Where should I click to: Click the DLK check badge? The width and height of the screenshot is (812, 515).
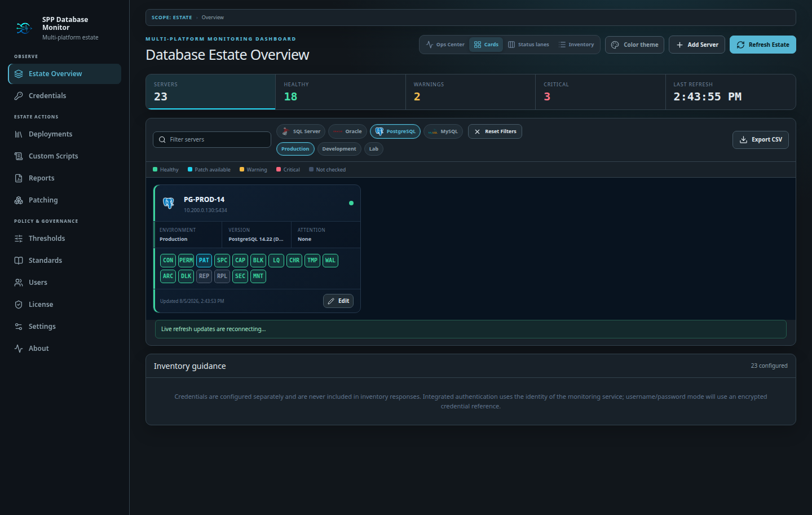tap(186, 276)
